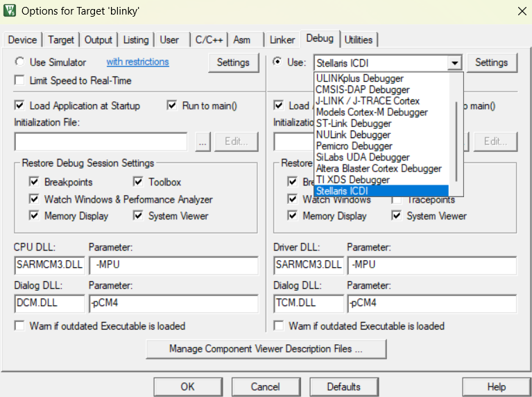
Task: Click the Cancel button
Action: pos(266,387)
